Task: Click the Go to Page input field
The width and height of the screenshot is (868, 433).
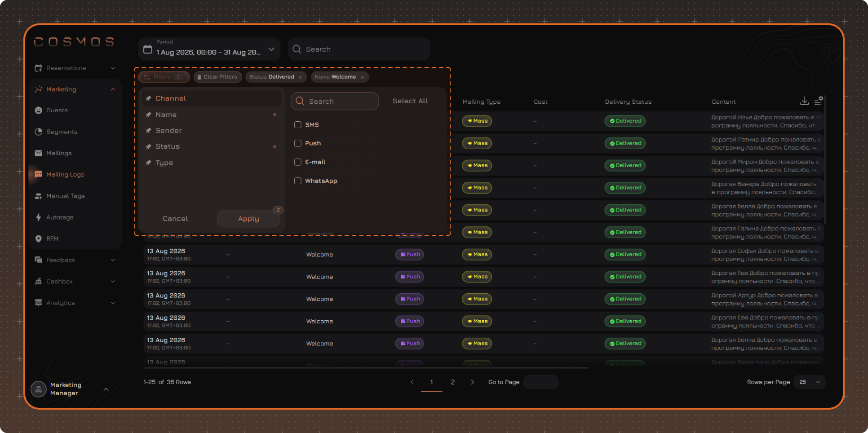Action: (541, 382)
